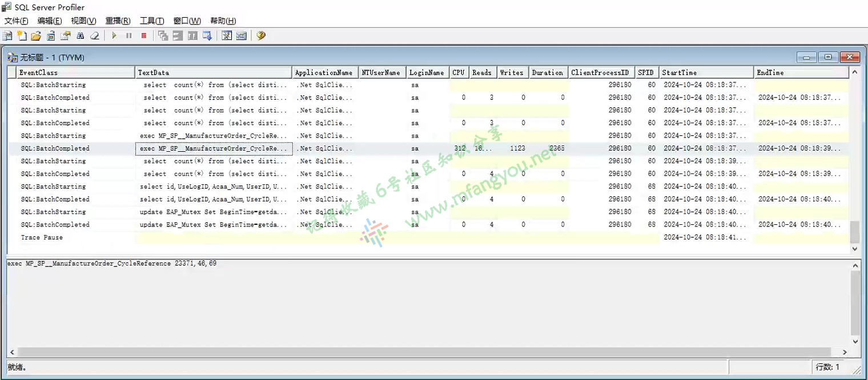Click the Open Trace Table icon

51,36
